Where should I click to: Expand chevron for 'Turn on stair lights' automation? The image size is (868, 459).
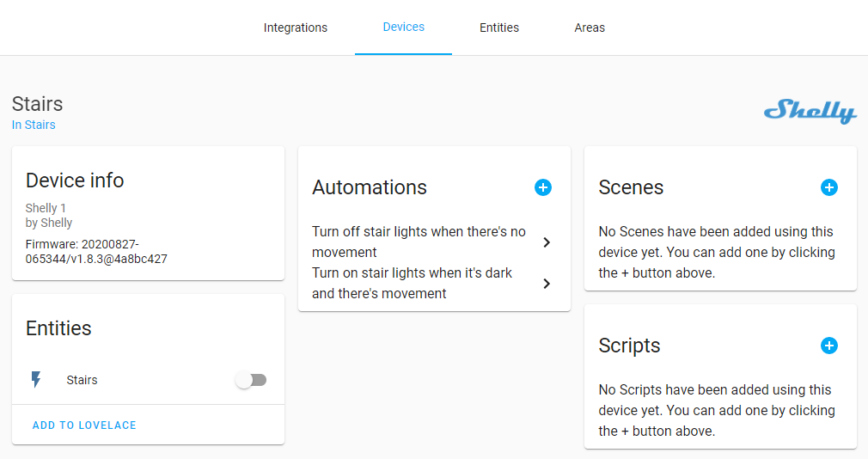pyautogui.click(x=547, y=284)
